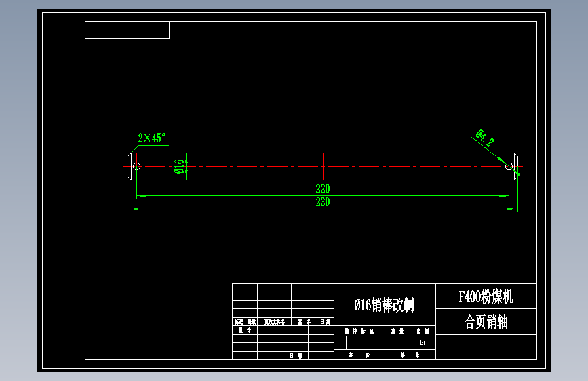The image size is (588, 381).
Task: Select the '合页销轴' part name text
Action: (486, 322)
